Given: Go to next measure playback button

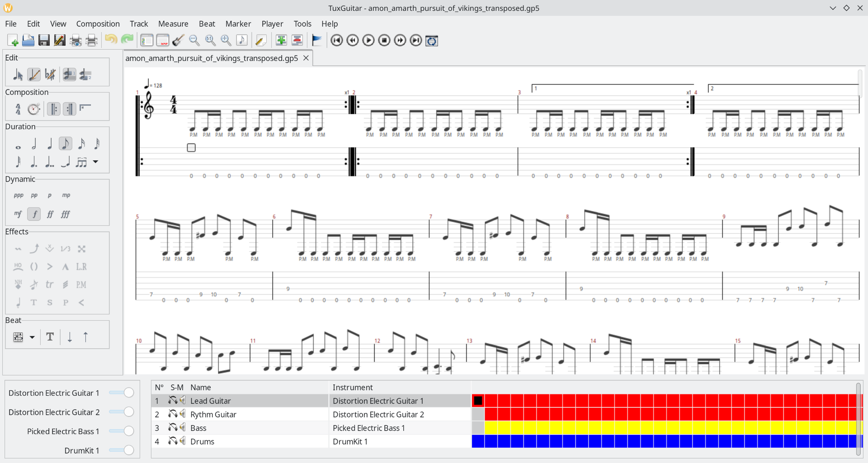Looking at the screenshot, I should click(400, 41).
